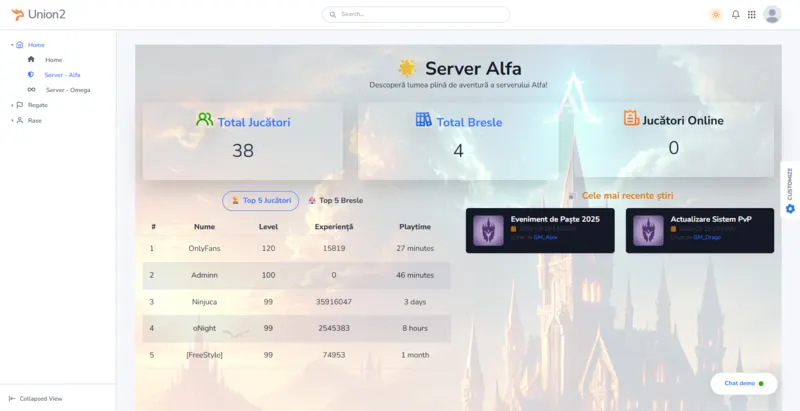This screenshot has height=411, width=800.
Task: Click the search magnifier icon
Action: 333,14
